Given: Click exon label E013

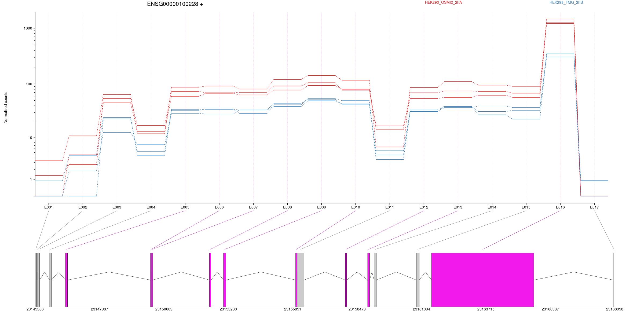Looking at the screenshot, I should pyautogui.click(x=458, y=207).
